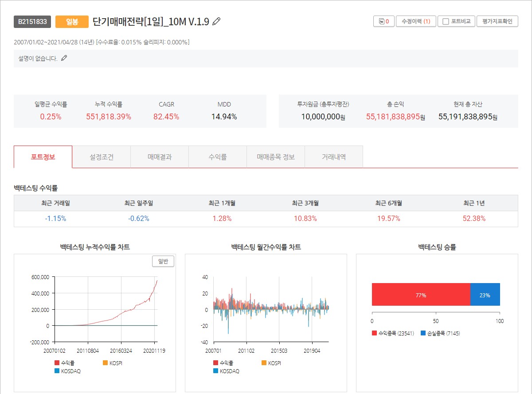Switch to the 설정조건 tab
Screen dimensions: 532x394
point(102,157)
